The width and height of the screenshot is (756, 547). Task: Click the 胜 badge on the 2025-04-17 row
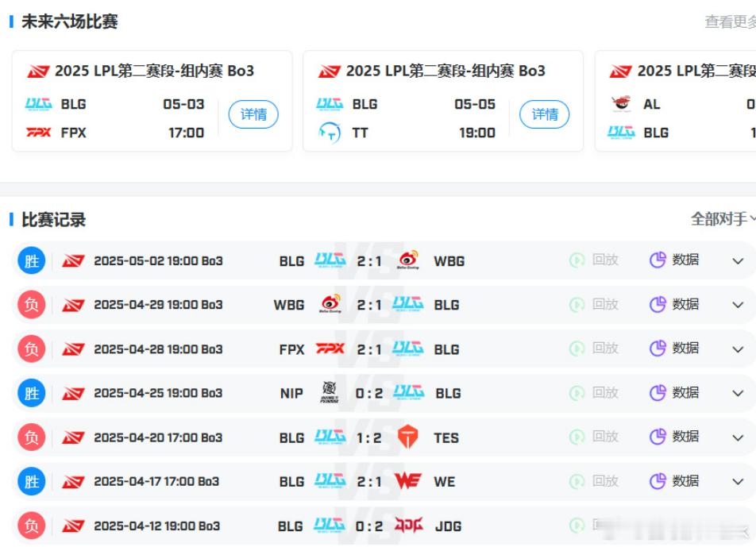point(31,481)
